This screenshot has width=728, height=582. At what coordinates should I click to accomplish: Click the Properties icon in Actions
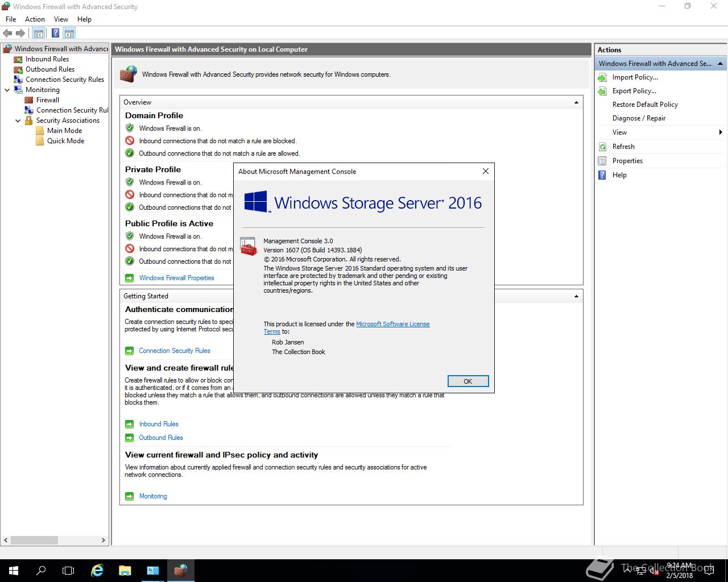coord(602,161)
